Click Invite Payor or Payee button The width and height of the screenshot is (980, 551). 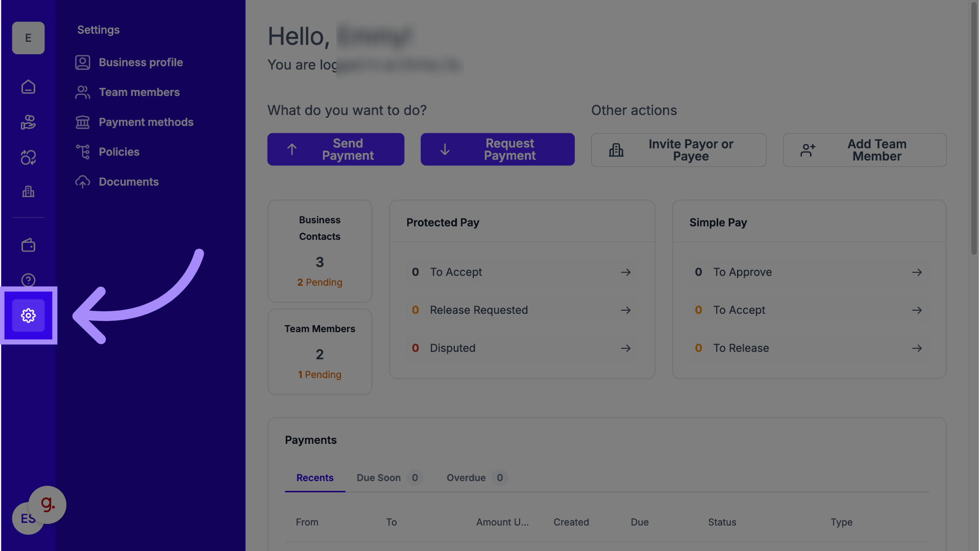678,150
